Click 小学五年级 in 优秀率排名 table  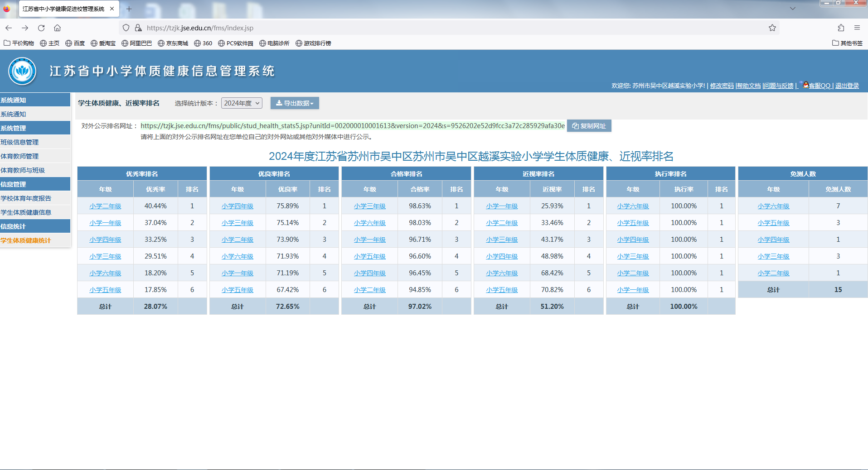click(x=105, y=290)
